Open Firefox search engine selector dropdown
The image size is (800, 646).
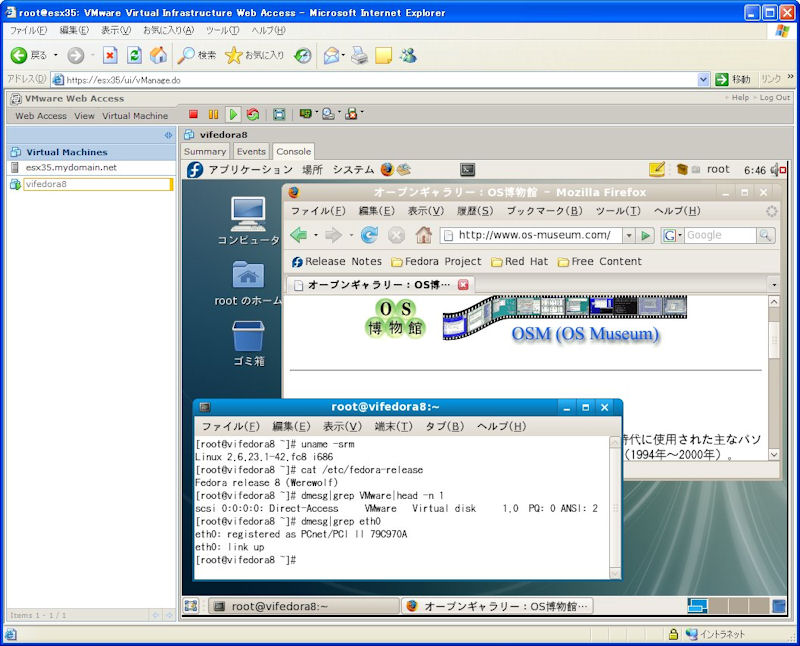[x=672, y=235]
